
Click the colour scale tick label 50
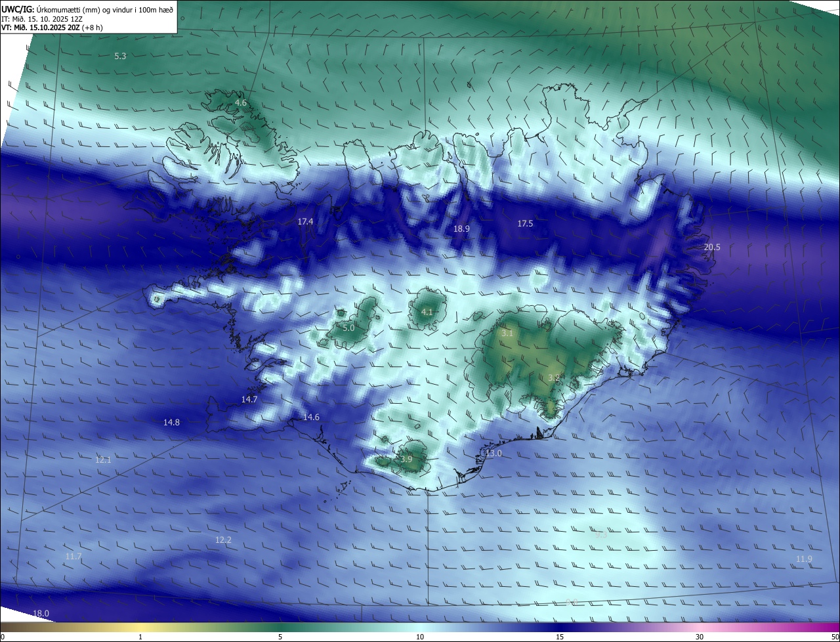point(835,637)
